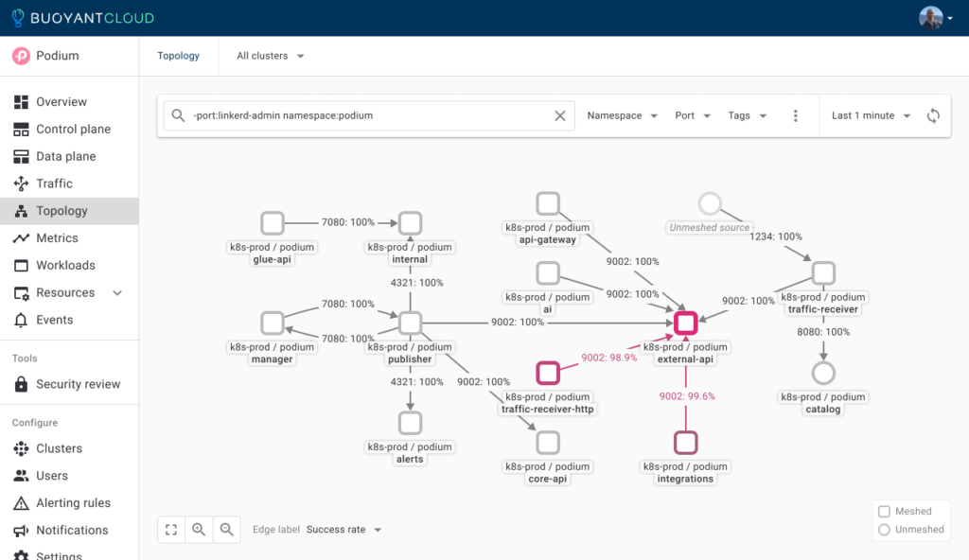Image resolution: width=969 pixels, height=560 pixels.
Task: Expand the Tags filter dropdown
Action: tap(746, 115)
